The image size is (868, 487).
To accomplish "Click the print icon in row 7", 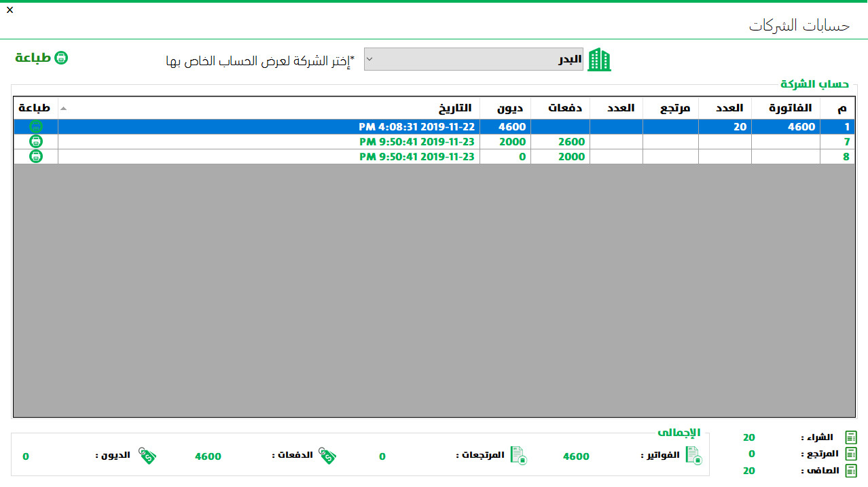I will pos(36,141).
